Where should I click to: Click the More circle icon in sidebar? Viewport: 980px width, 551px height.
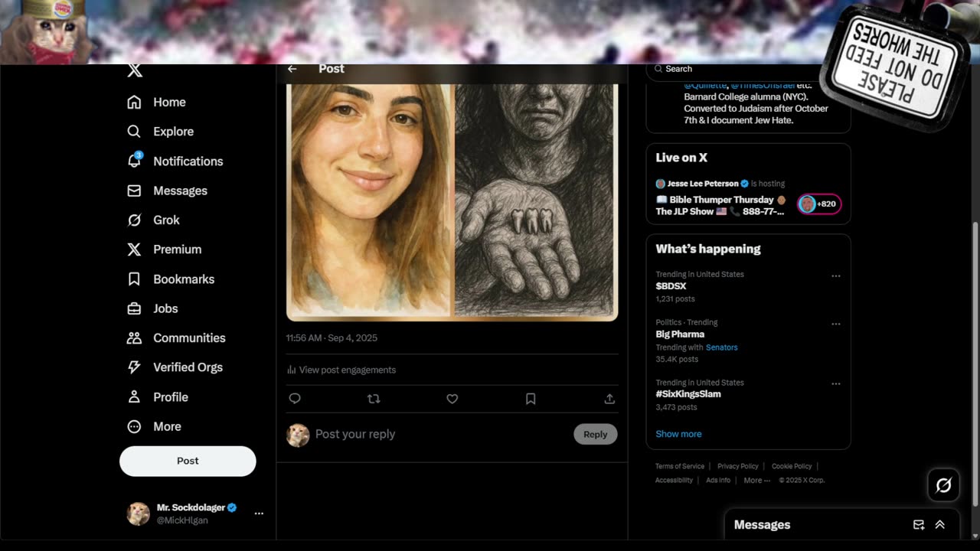pyautogui.click(x=134, y=426)
